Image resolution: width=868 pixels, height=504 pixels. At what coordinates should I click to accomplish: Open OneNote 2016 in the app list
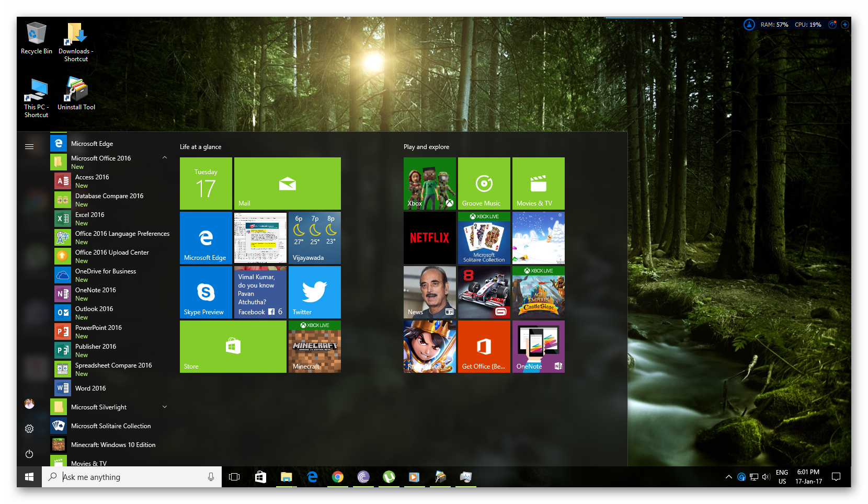click(113, 294)
